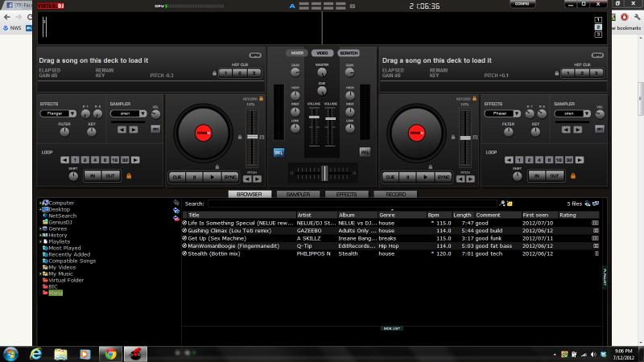Click the REC button in left sampler
Screen dimensions: 644x362
pyautogui.click(x=155, y=129)
